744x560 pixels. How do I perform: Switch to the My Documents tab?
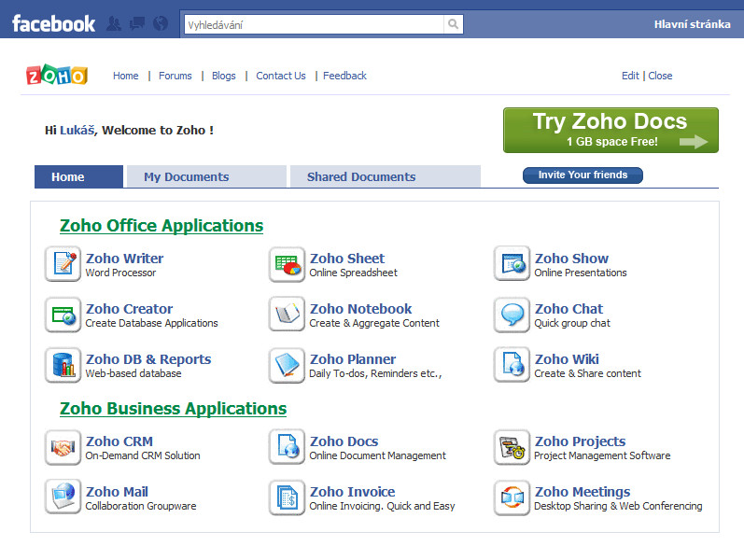[206, 176]
